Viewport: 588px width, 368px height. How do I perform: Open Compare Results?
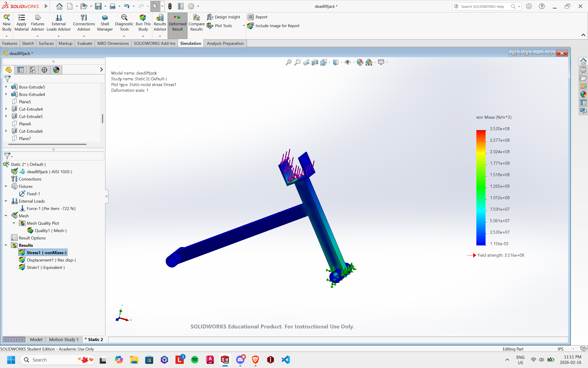(x=196, y=23)
